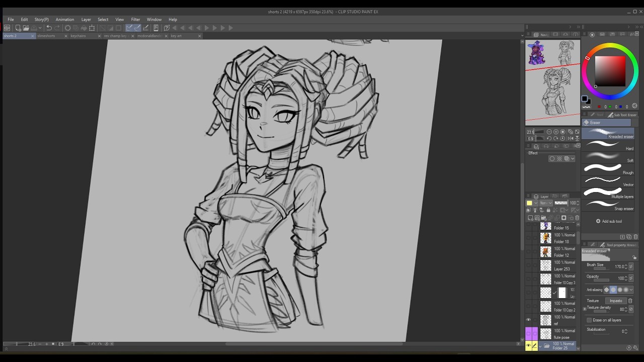Enable Erase on all layers checkbox
The height and width of the screenshot is (362, 644).
589,320
